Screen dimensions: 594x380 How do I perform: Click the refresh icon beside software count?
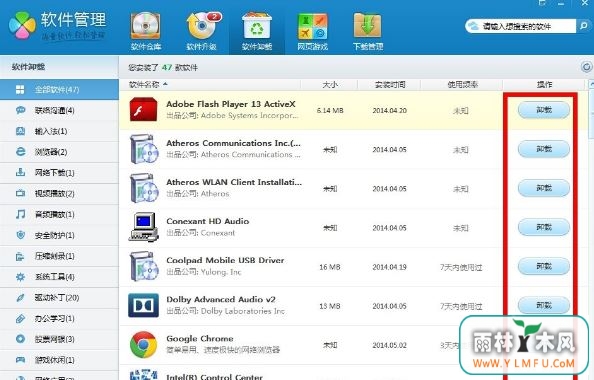(x=586, y=67)
